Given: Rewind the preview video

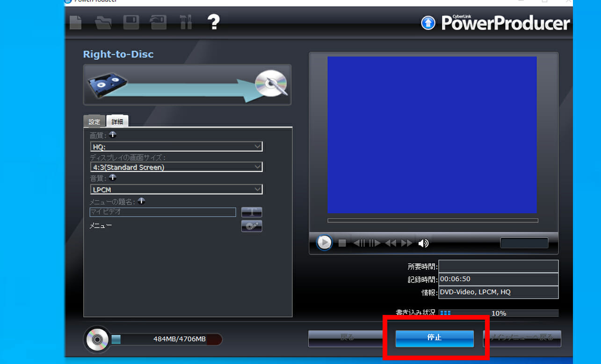Looking at the screenshot, I should [391, 243].
